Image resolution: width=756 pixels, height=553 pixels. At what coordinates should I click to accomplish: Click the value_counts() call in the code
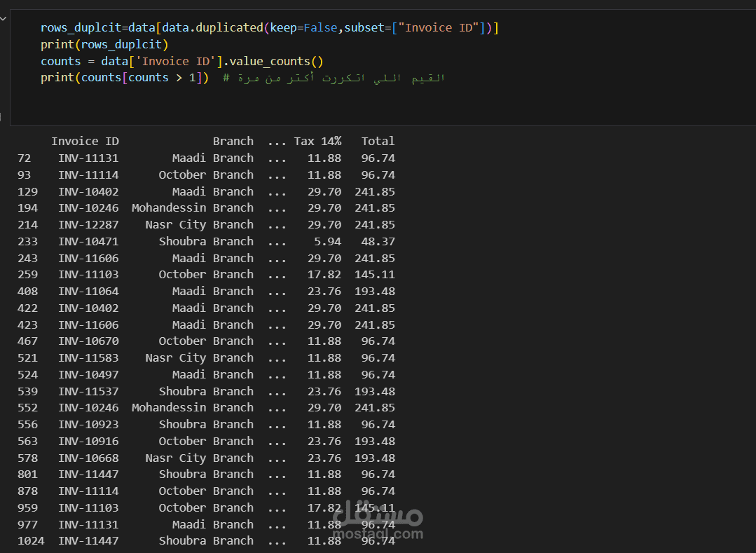pos(276,62)
